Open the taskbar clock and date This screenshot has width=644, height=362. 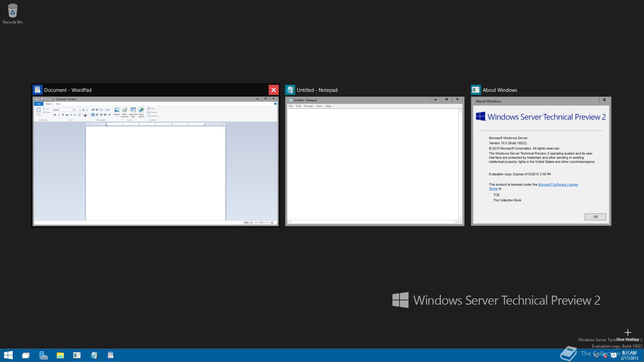pos(629,355)
